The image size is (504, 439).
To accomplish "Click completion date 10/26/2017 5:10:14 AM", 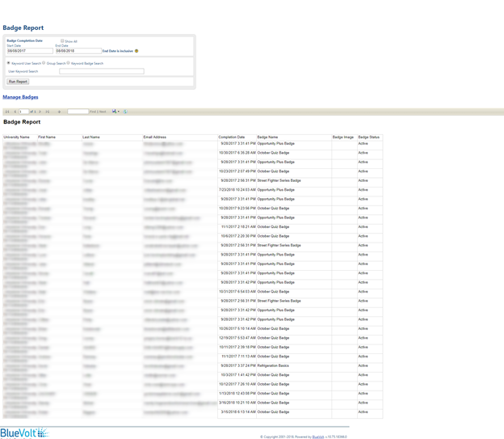I will (x=237, y=328).
